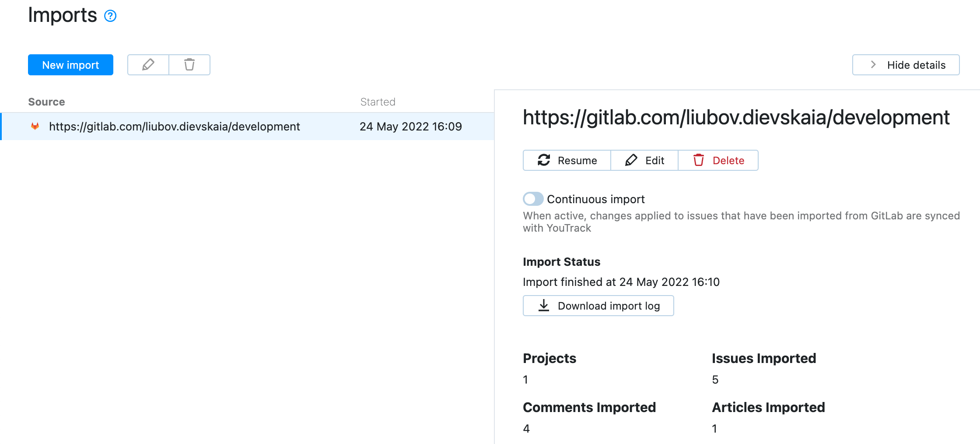The height and width of the screenshot is (444, 980).
Task: Click the 24 May 2022 16:09 timestamp
Action: pos(410,127)
